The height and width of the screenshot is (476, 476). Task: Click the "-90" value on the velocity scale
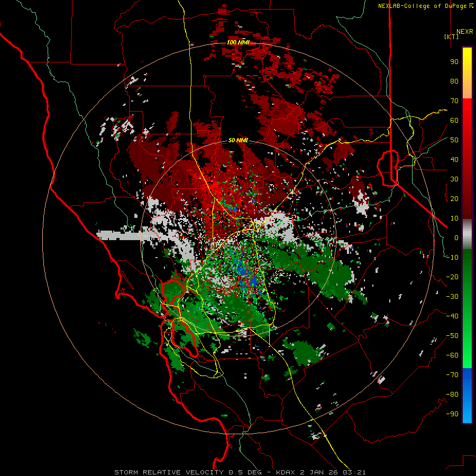click(x=452, y=414)
